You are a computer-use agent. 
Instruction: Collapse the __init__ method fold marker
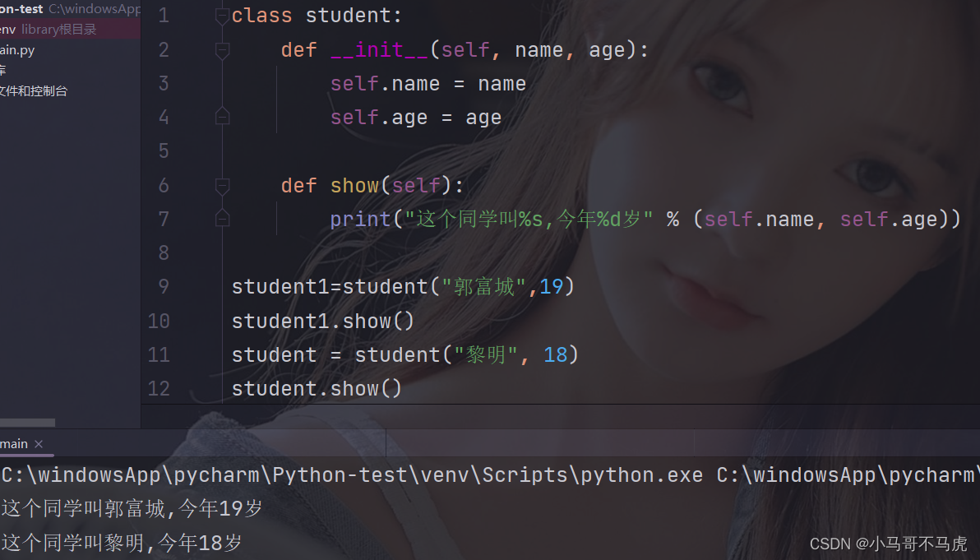(222, 50)
